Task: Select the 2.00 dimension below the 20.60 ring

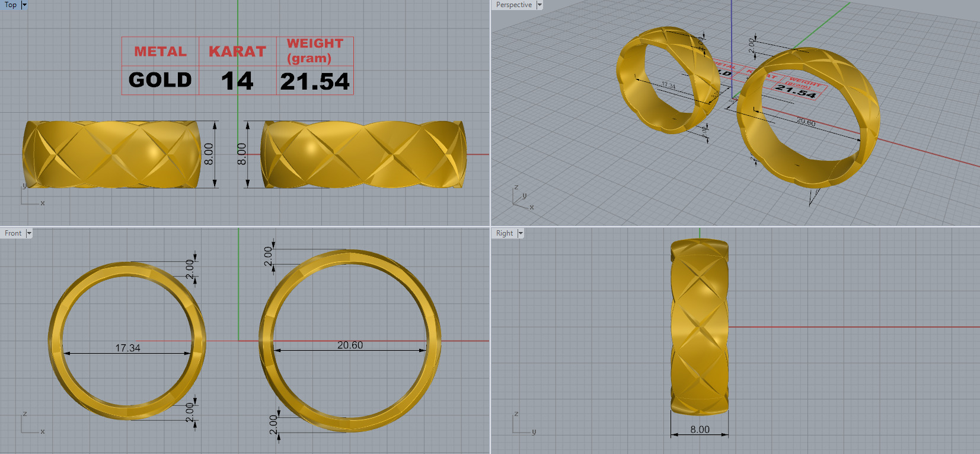Action: point(273,424)
